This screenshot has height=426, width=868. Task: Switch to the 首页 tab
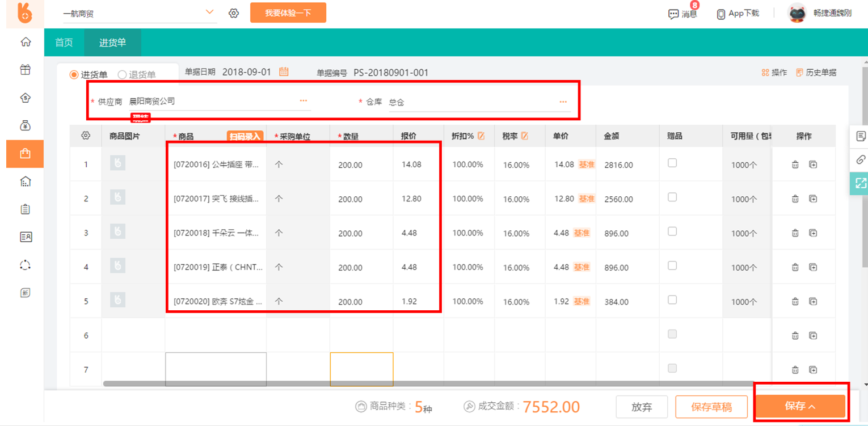pos(64,43)
